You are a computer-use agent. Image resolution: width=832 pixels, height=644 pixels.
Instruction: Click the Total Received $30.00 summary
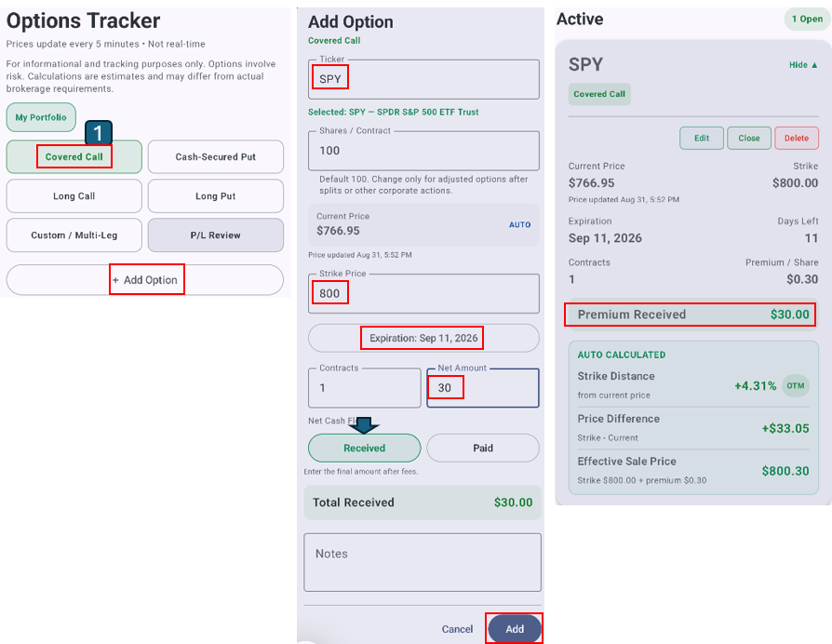(x=423, y=503)
